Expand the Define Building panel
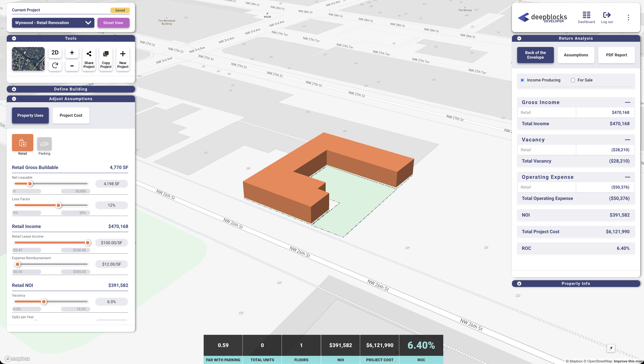 click(x=14, y=89)
